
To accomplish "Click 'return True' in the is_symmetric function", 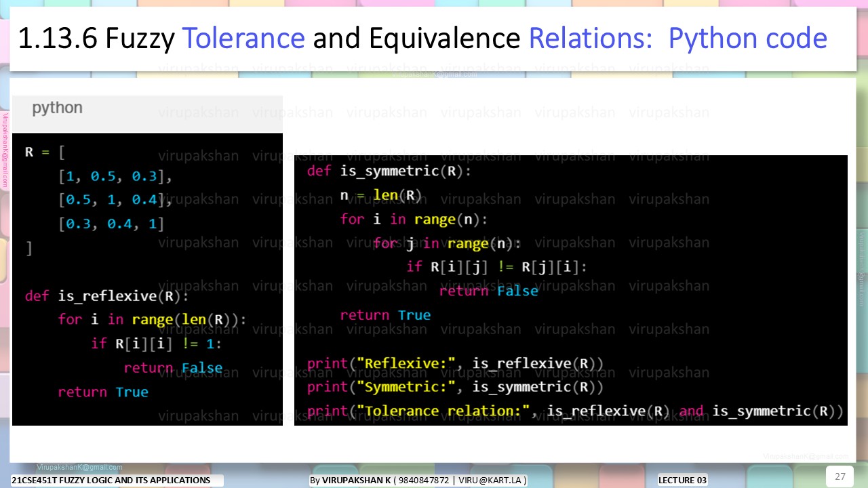I will 385,315.
